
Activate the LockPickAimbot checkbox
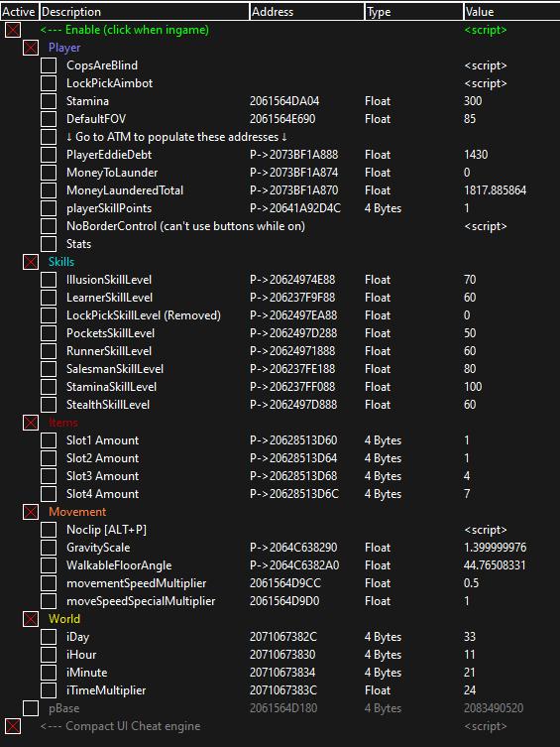(x=49, y=83)
